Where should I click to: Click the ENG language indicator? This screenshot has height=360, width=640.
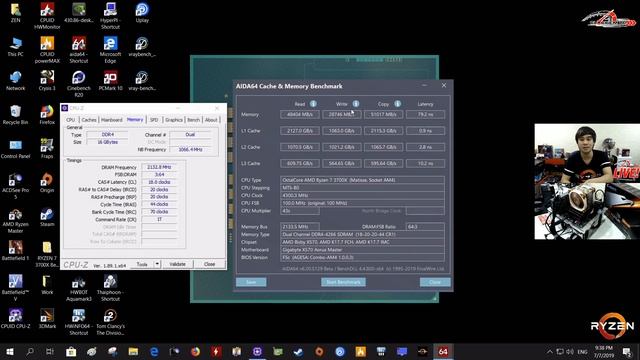[582, 351]
